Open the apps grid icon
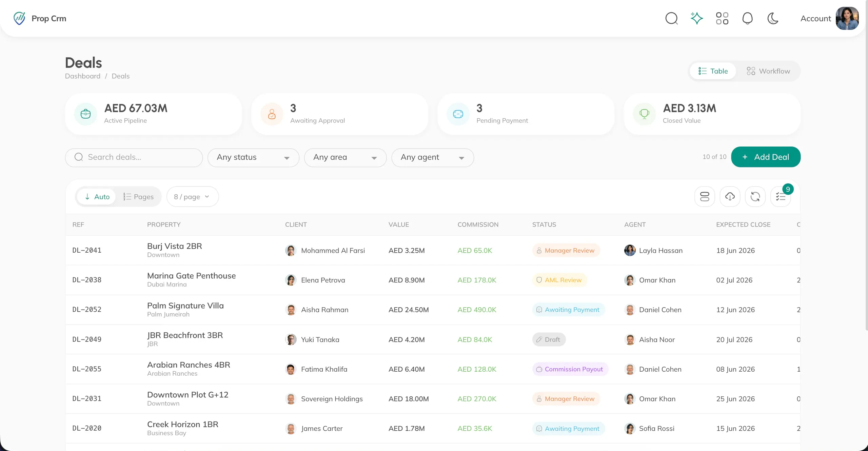868x451 pixels. [x=722, y=18]
